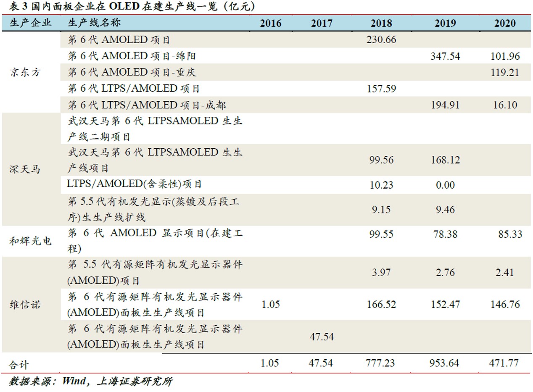This screenshot has width=533, height=392.
Task: Click the value 78.38
Action: (445, 234)
